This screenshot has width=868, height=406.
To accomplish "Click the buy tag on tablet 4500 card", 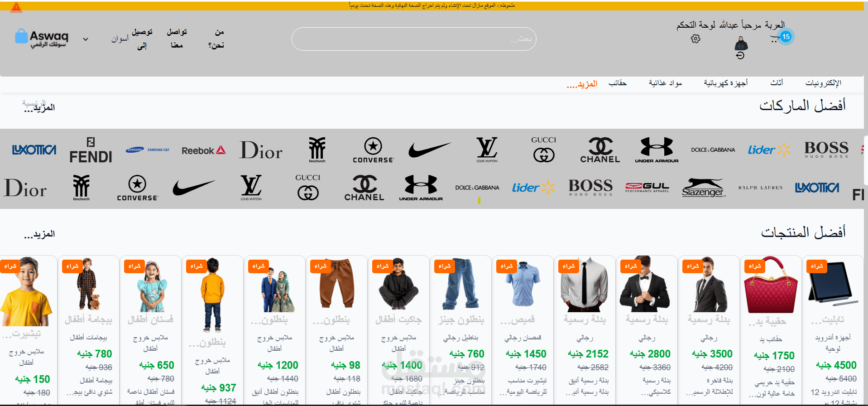I will (x=816, y=266).
